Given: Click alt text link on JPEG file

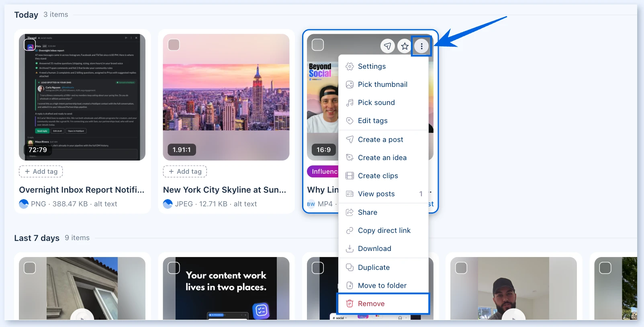Looking at the screenshot, I should coord(245,204).
